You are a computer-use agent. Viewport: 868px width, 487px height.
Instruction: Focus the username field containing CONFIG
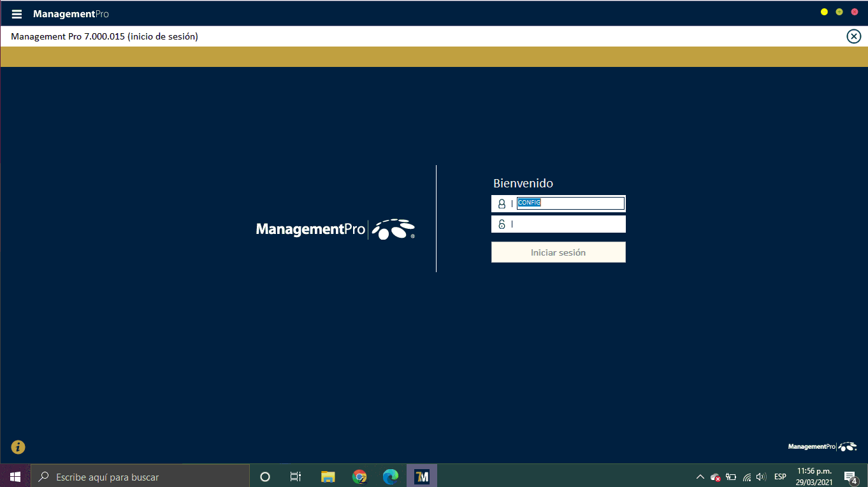click(x=570, y=203)
